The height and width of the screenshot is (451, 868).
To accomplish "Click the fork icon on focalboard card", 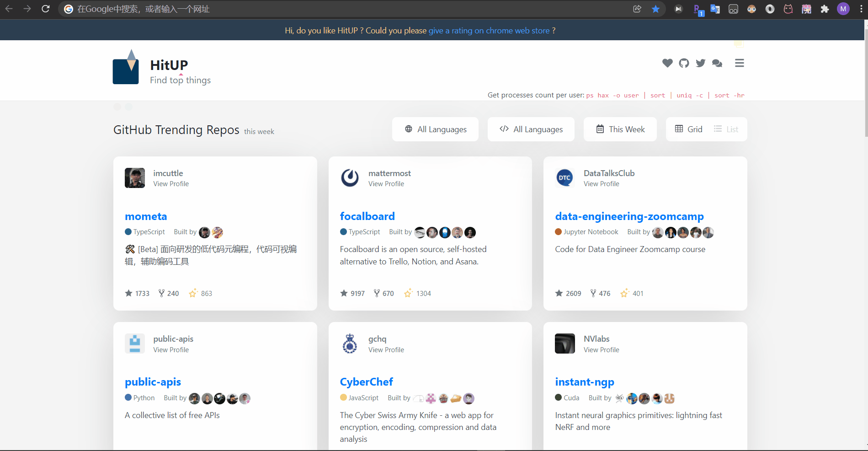I will pyautogui.click(x=377, y=293).
